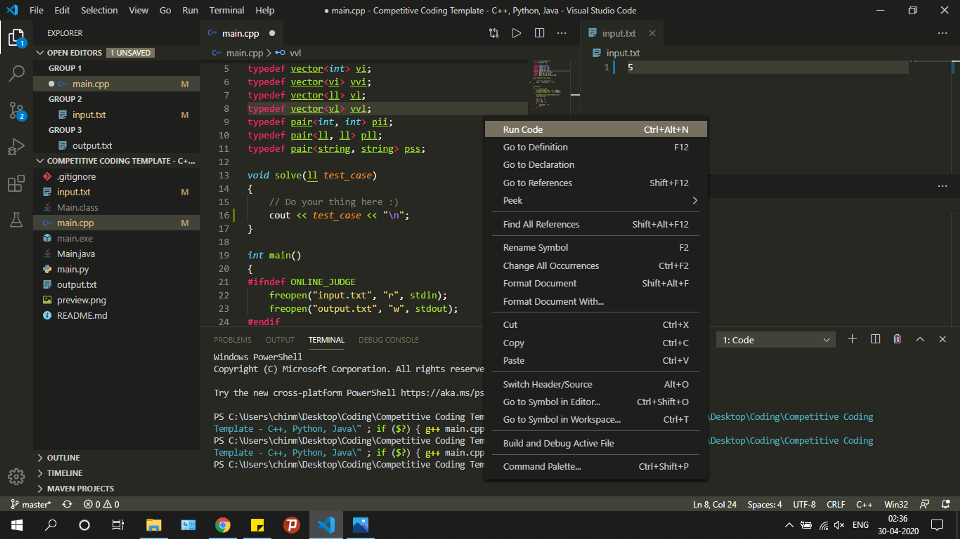Split the terminal panel
This screenshot has width=960, height=539.
875,340
